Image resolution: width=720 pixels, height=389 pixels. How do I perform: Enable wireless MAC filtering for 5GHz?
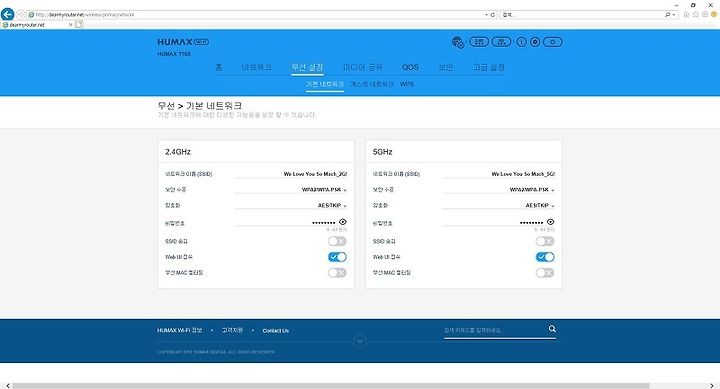(x=545, y=272)
